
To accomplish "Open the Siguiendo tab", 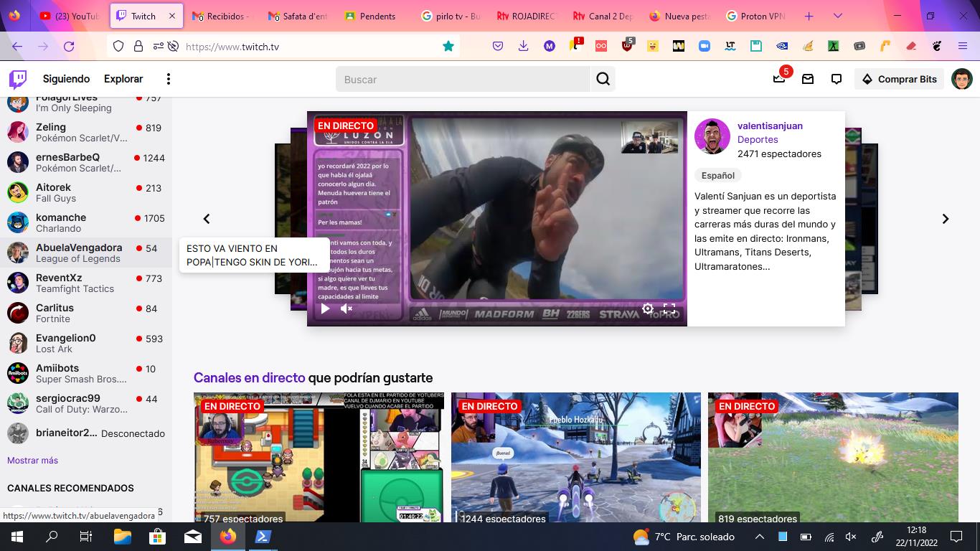I will click(66, 79).
